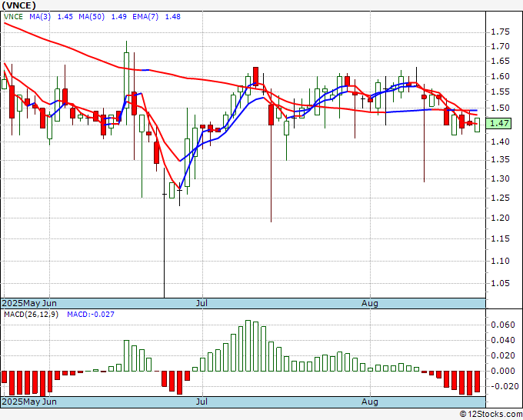This screenshot has height=420, width=523.
Task: Click the 1.60 price axis label
Action: (x=501, y=76)
